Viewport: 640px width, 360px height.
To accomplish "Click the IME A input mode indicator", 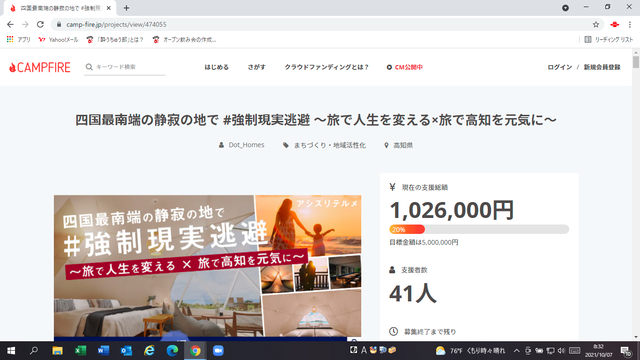I will [x=364, y=350].
